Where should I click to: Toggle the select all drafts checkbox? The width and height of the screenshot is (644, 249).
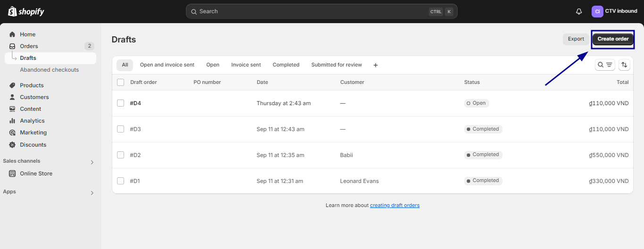[x=120, y=82]
